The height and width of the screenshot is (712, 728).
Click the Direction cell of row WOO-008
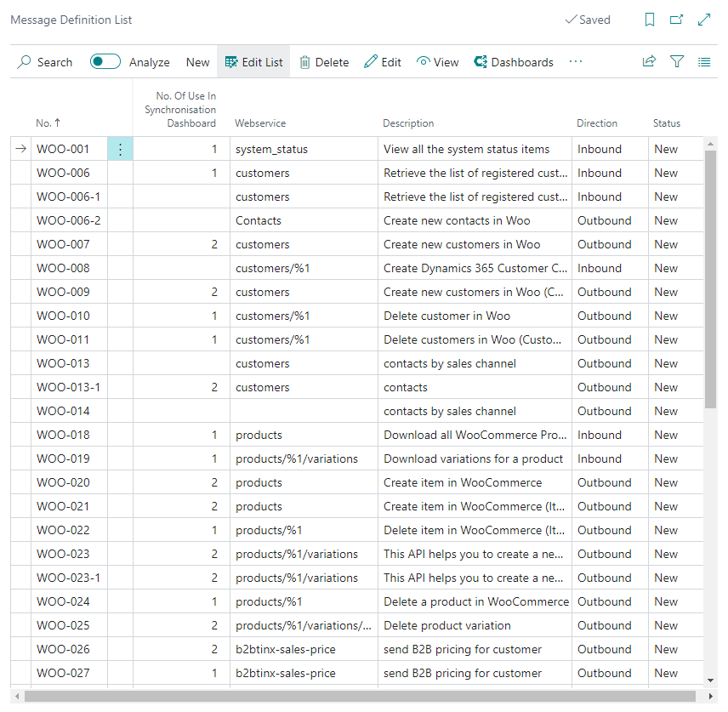point(610,269)
